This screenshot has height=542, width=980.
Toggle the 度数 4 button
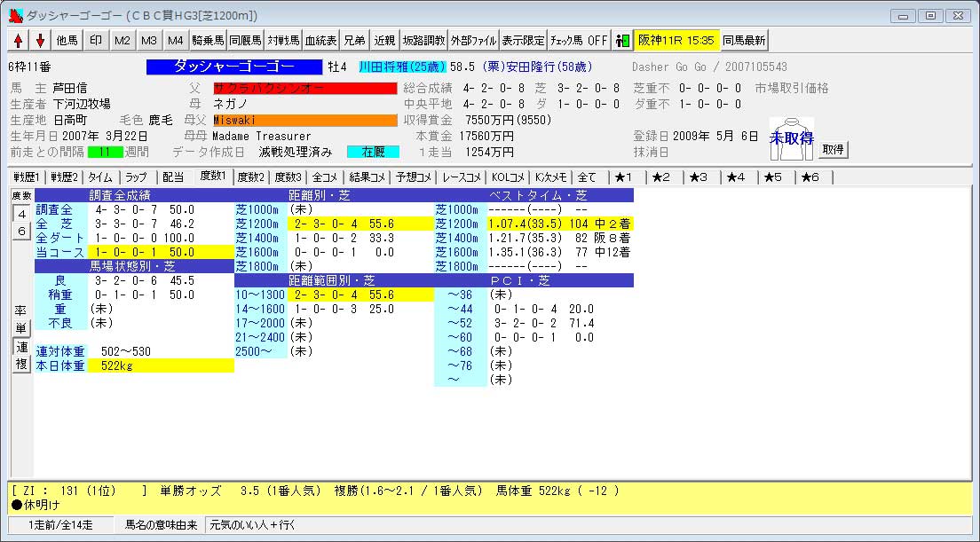point(20,214)
